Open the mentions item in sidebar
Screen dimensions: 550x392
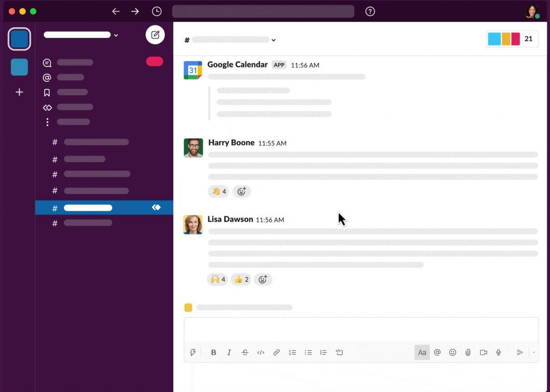click(70, 78)
